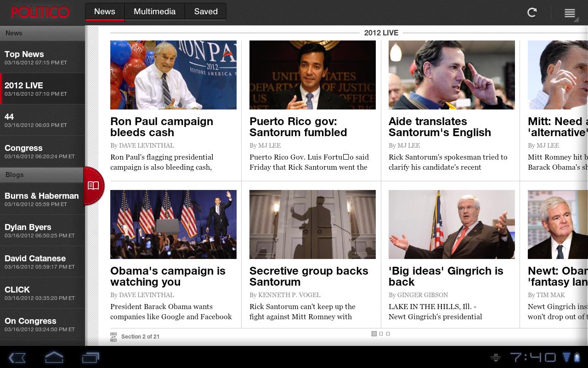This screenshot has width=588, height=368.
Task: Tap the debug notification icon in system bar
Action: 495,357
